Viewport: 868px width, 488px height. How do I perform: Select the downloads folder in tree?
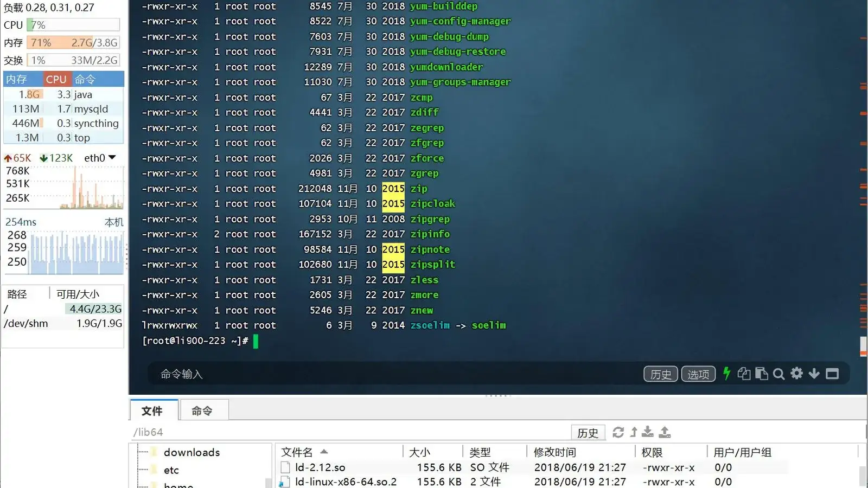click(x=192, y=452)
